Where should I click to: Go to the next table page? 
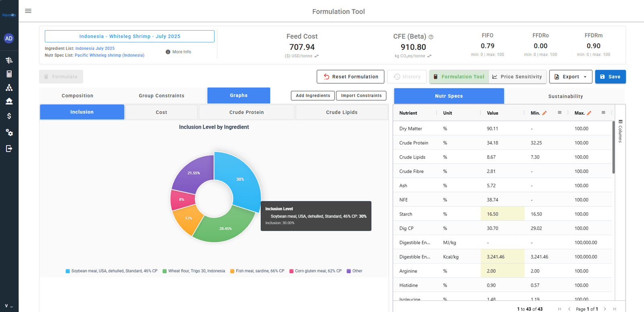[x=605, y=309]
